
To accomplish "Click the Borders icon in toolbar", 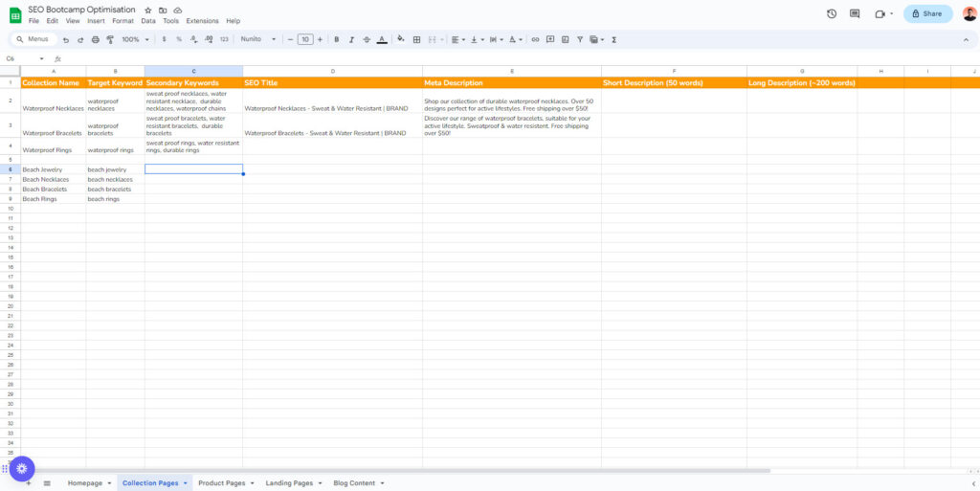I will 416,39.
